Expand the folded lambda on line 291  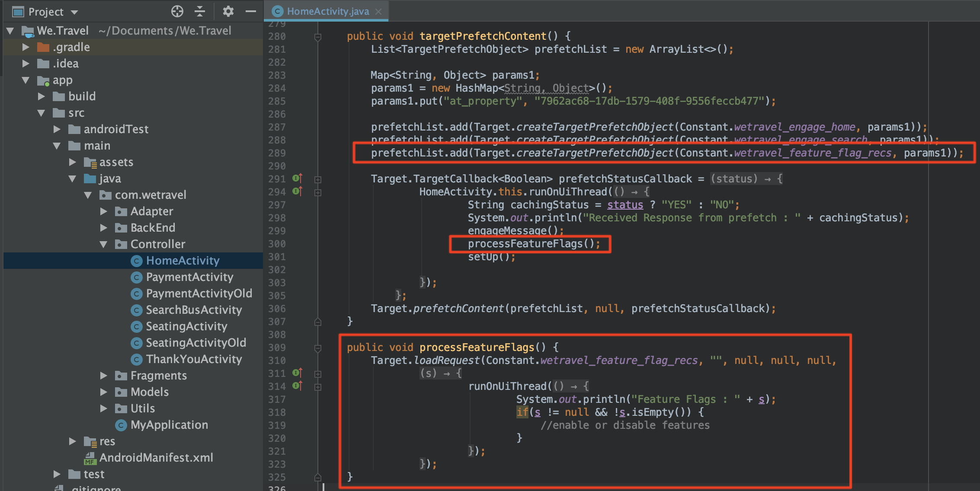coord(318,179)
